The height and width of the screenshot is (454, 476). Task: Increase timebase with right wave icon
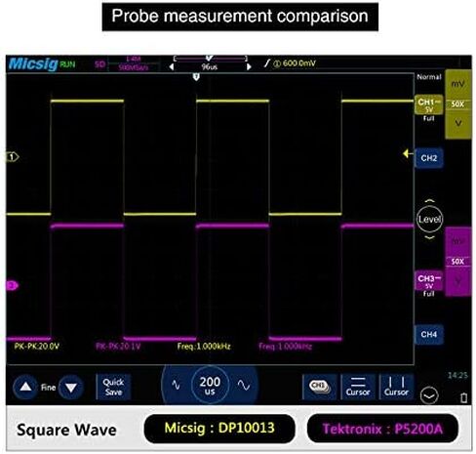[x=244, y=385]
